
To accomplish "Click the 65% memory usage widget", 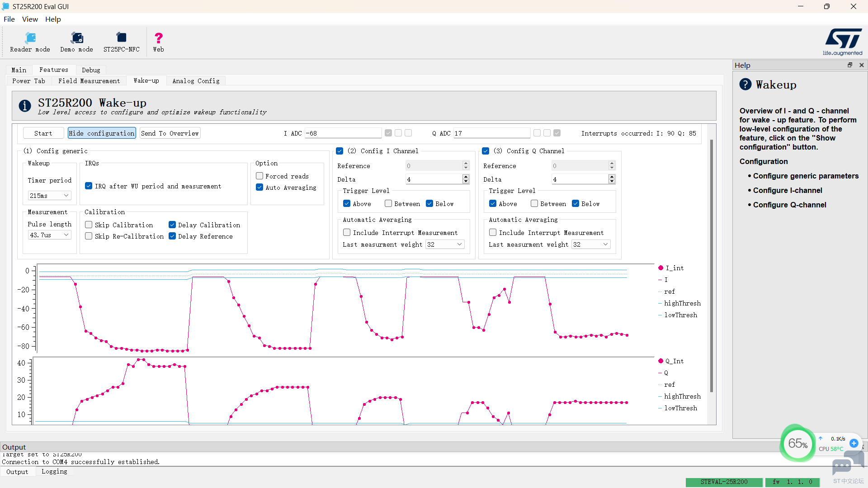I will pyautogui.click(x=798, y=443).
